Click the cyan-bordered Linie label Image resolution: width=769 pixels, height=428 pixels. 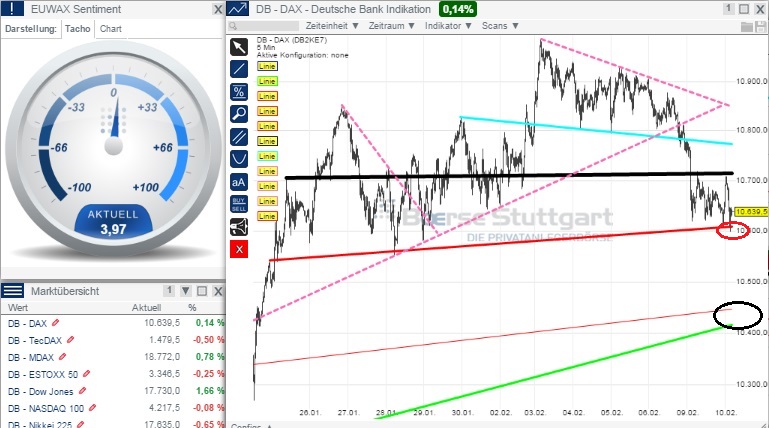[x=267, y=156]
